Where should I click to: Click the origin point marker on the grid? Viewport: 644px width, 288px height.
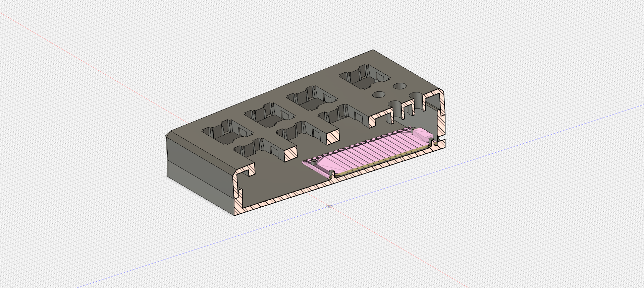click(330, 206)
